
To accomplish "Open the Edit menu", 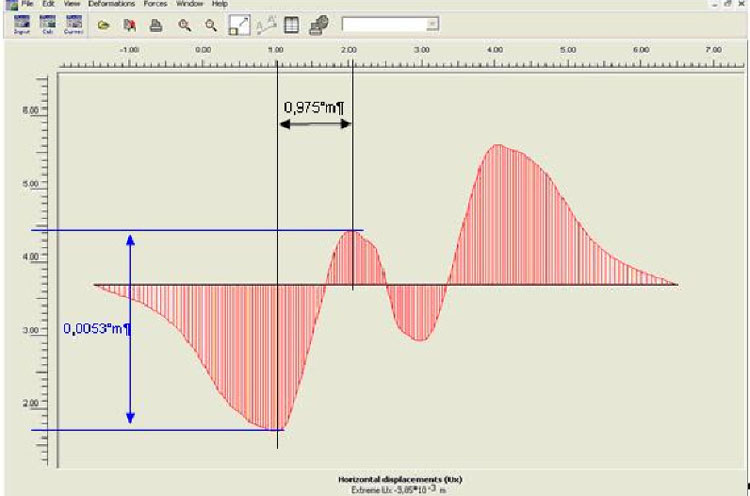I will tap(47, 4).
